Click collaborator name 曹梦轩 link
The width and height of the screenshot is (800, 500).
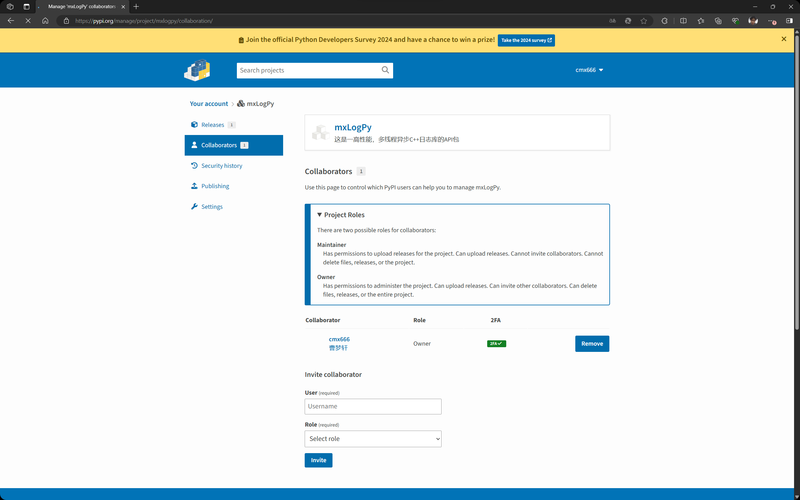(338, 348)
